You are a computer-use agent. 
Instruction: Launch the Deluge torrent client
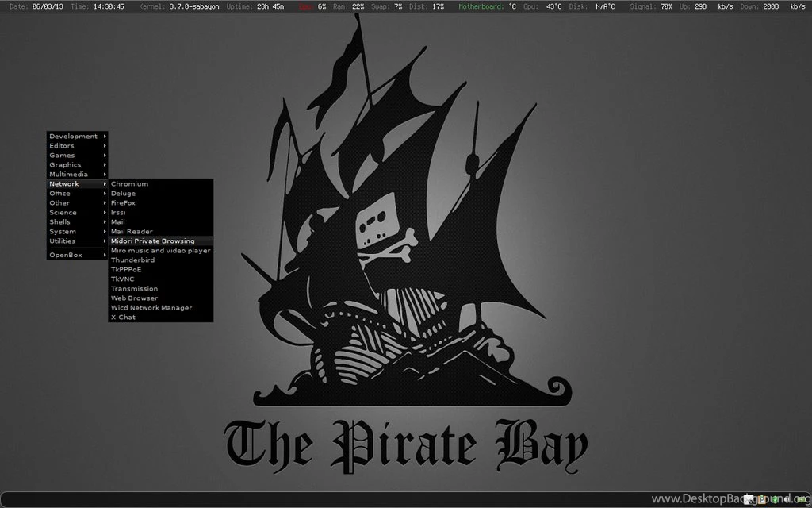[x=124, y=193]
